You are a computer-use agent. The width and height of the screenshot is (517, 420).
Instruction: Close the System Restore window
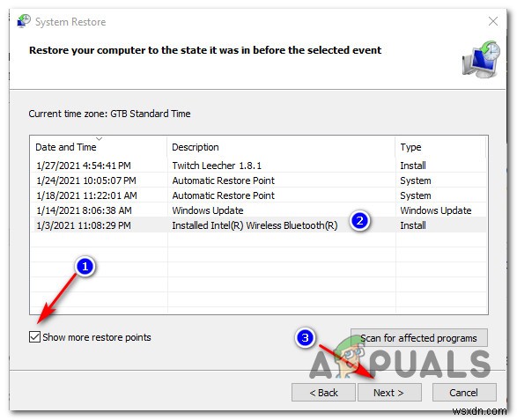493,21
